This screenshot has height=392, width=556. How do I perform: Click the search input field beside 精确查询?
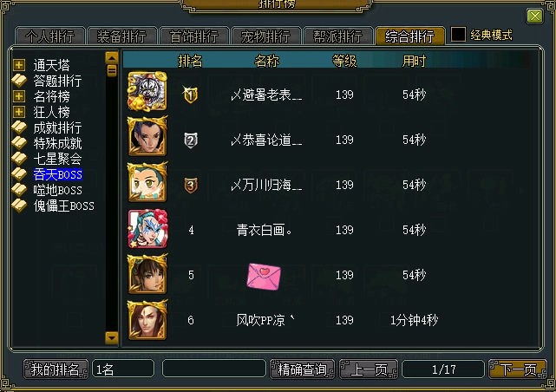coord(214,369)
